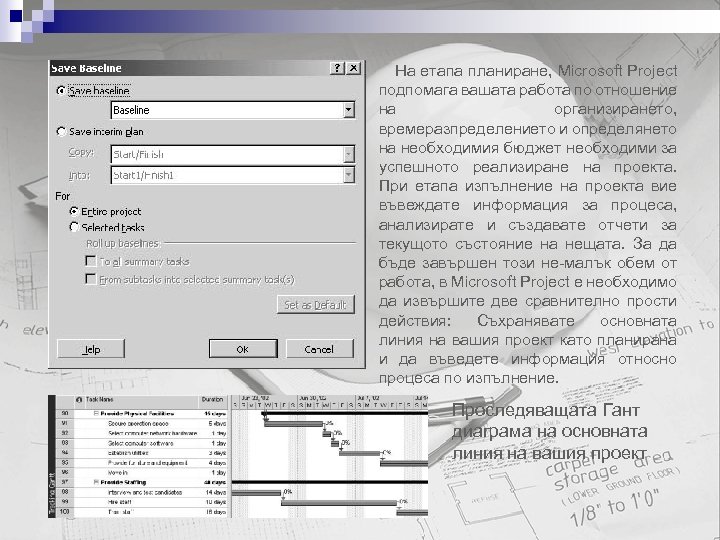Click the Tracking Gantt view bar label
720x540 pixels.
point(51,495)
